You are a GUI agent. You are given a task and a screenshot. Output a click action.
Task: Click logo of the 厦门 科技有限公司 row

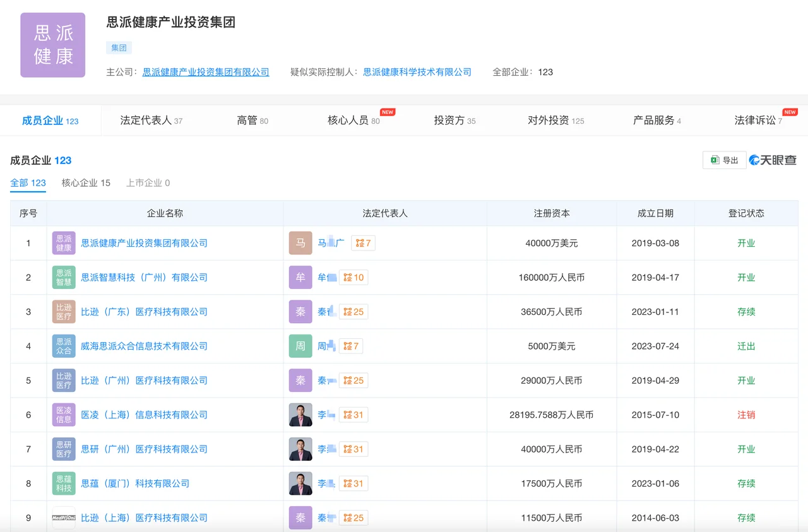pos(64,483)
